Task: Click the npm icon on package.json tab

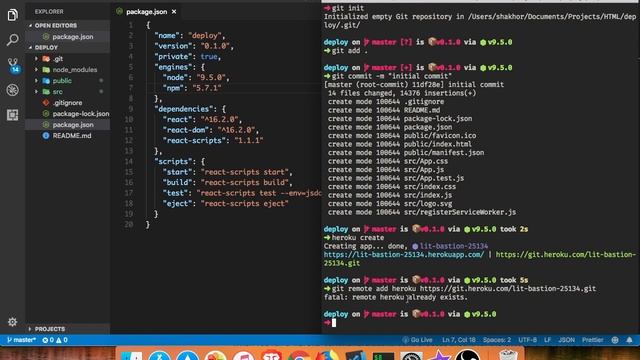Action: tap(119, 12)
